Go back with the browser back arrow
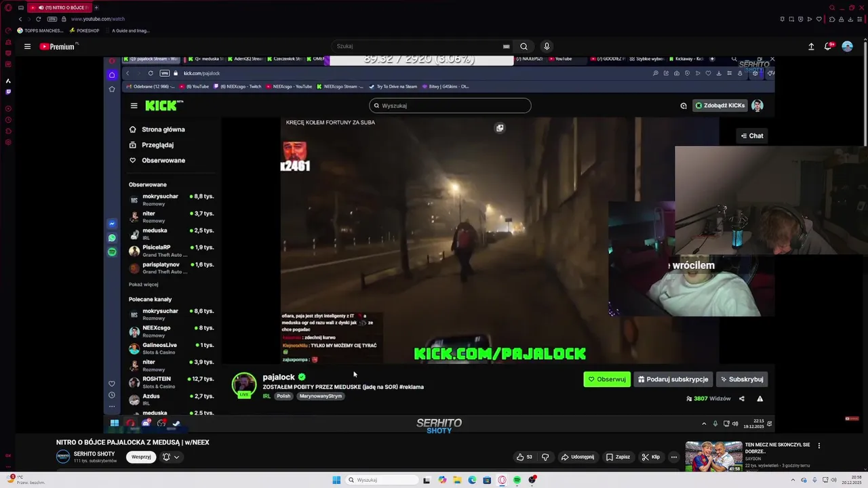Viewport: 868px width, 488px height. [20, 19]
